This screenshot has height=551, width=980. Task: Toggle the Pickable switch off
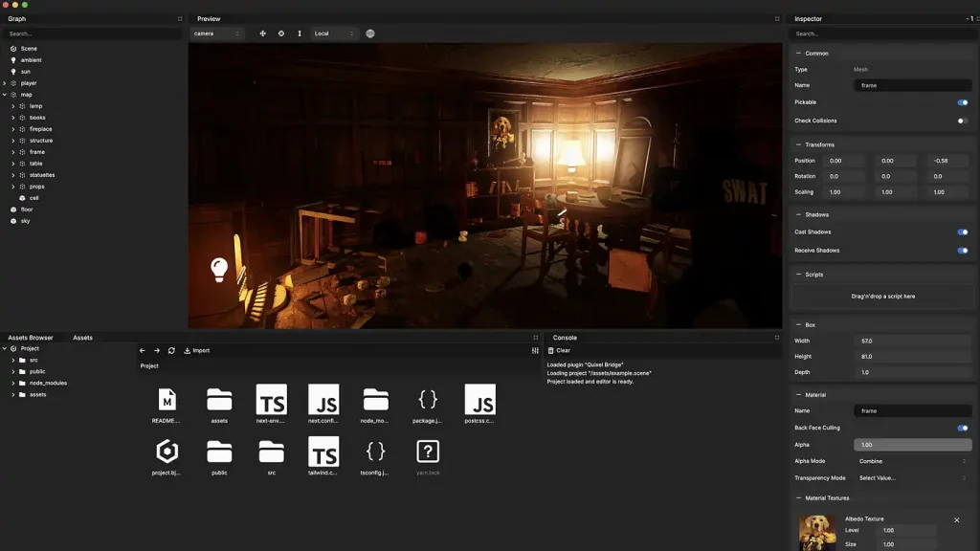(963, 102)
